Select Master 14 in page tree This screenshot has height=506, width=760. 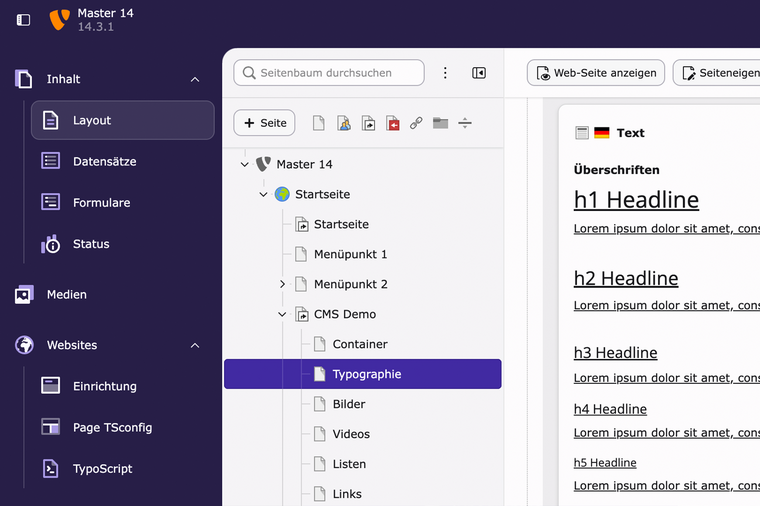(x=304, y=164)
